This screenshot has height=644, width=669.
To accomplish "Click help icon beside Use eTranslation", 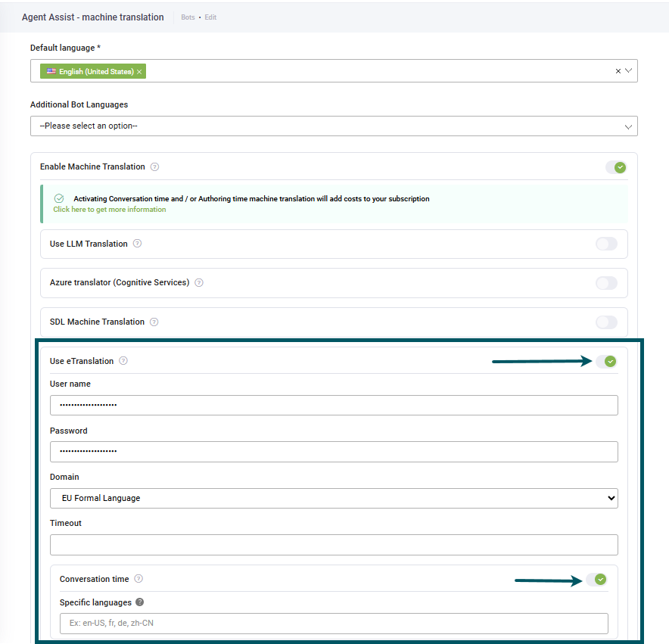I will (x=123, y=362).
